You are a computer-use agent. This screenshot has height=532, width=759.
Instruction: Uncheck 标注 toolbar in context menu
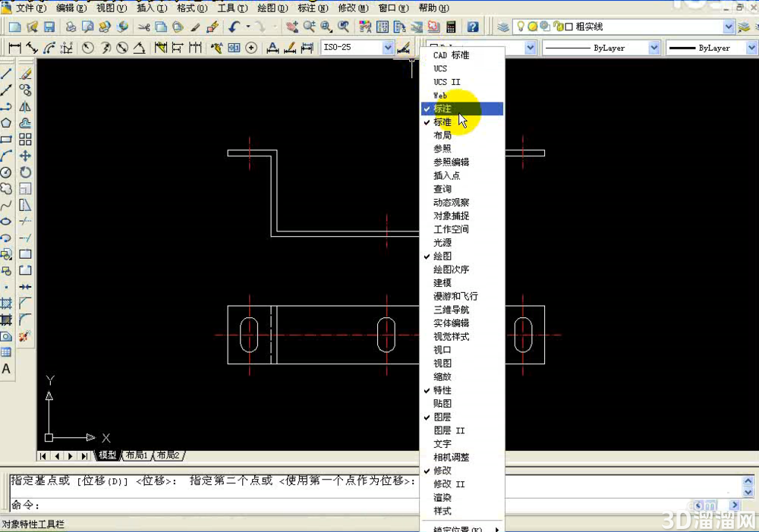462,109
